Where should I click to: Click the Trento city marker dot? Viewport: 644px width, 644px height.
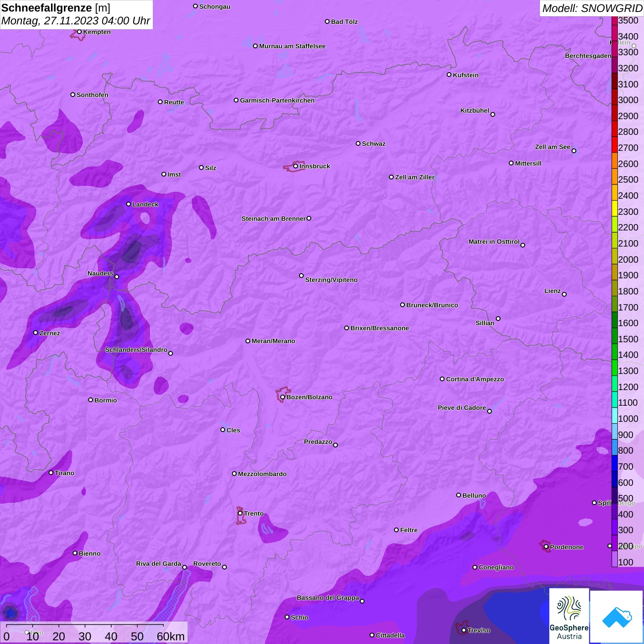(x=240, y=513)
